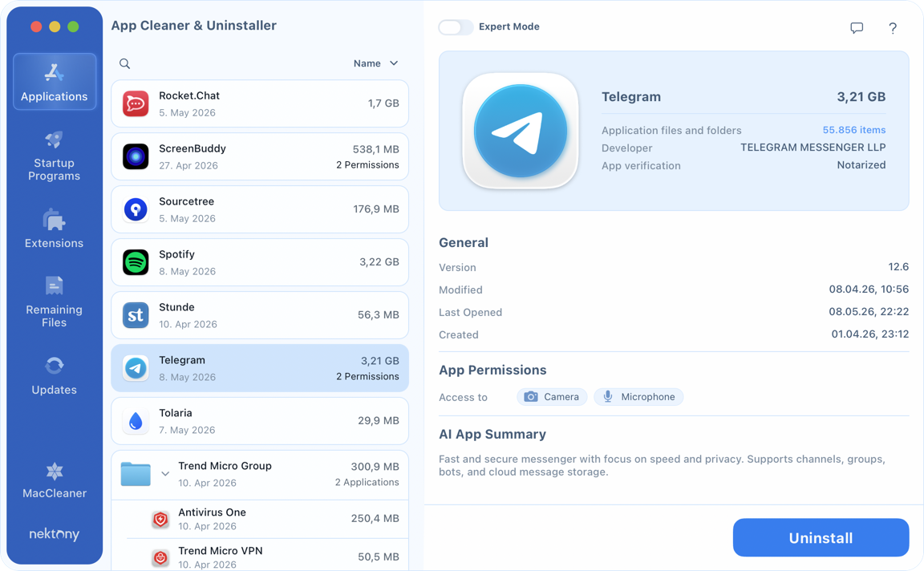Click the AI App Summary heading
924x571 pixels.
pos(492,435)
